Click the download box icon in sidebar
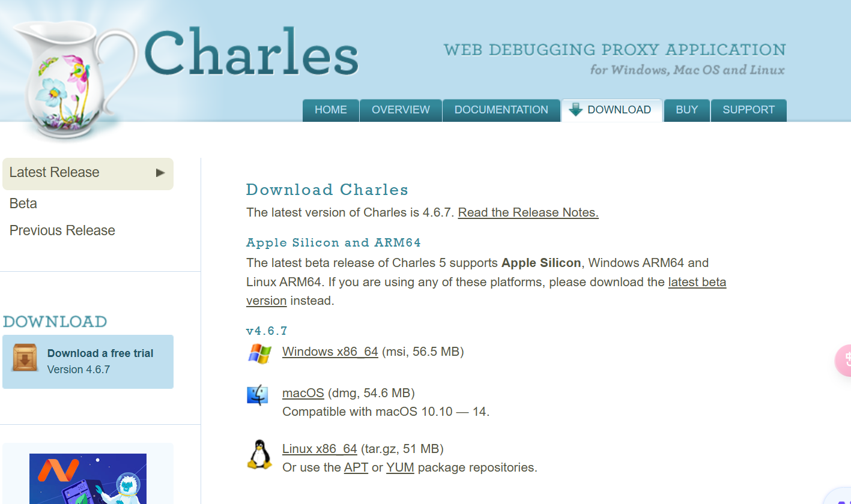The height and width of the screenshot is (504, 851). (x=26, y=358)
